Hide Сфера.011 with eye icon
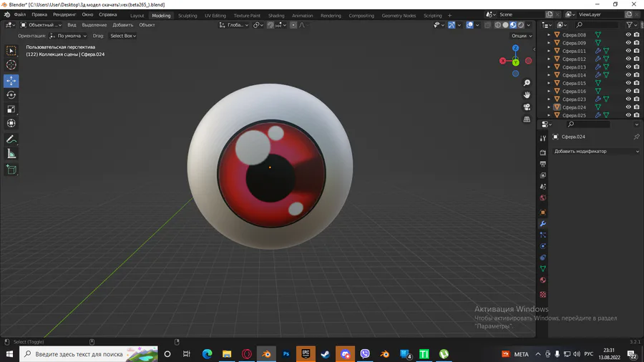 628,51
